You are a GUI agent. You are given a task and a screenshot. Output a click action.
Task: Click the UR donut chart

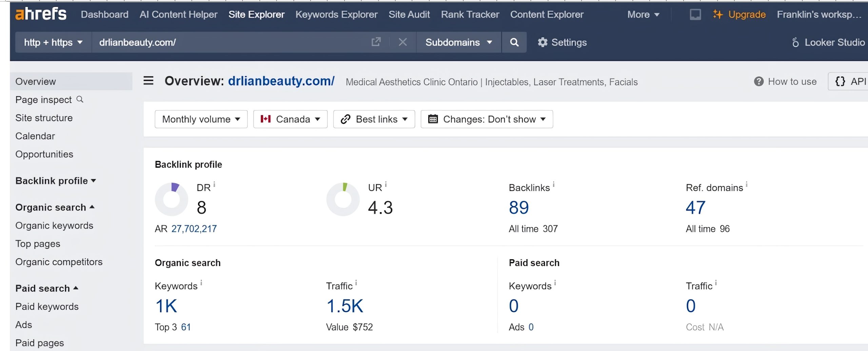tap(343, 199)
